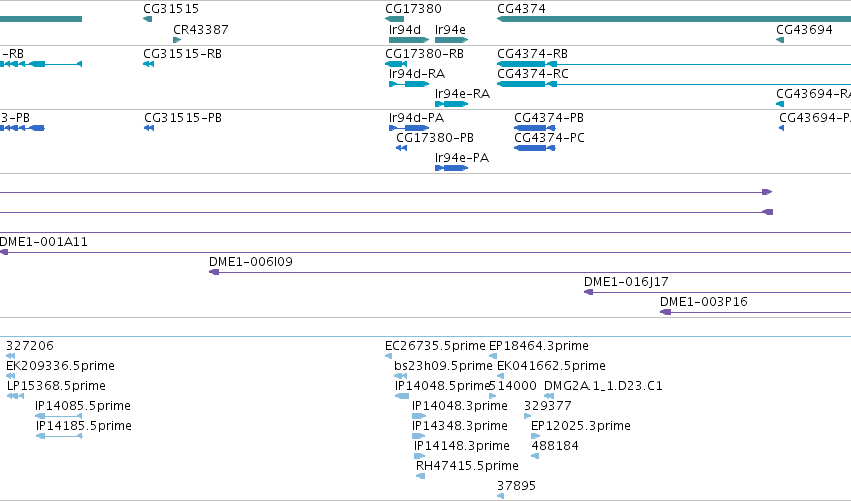Select transcript CG4374-RC
Viewport: 851px width, 501px height.
click(x=532, y=74)
